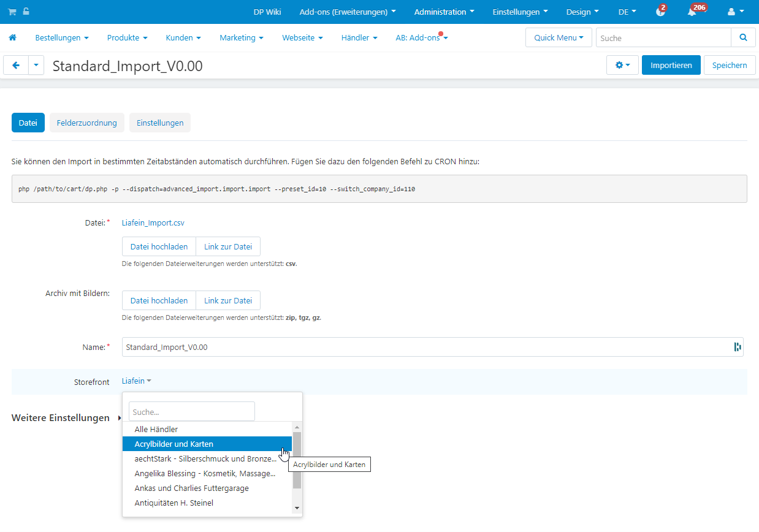Collapse the Liafein storefront selector
Viewport: 759px width, 532px height.
point(136,381)
